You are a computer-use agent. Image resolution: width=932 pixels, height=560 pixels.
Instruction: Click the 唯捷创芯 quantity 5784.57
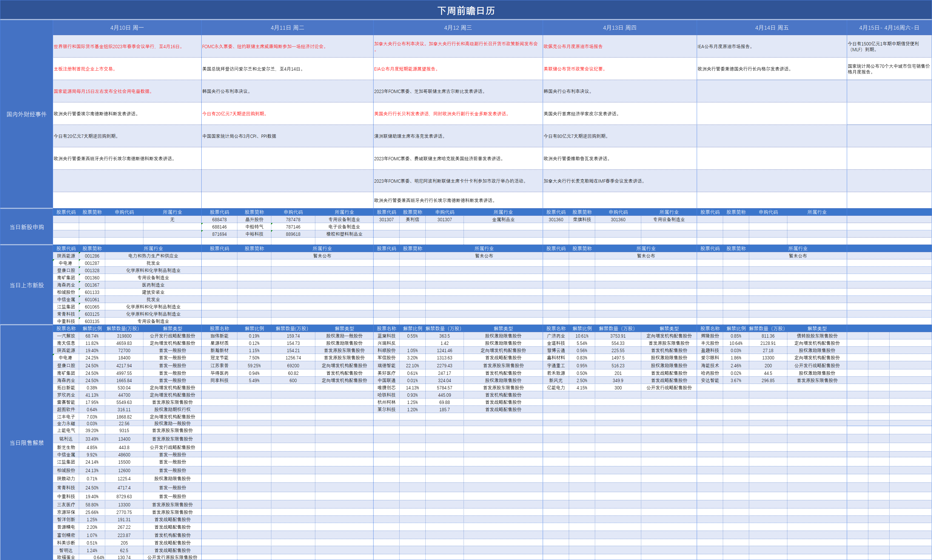pyautogui.click(x=444, y=388)
